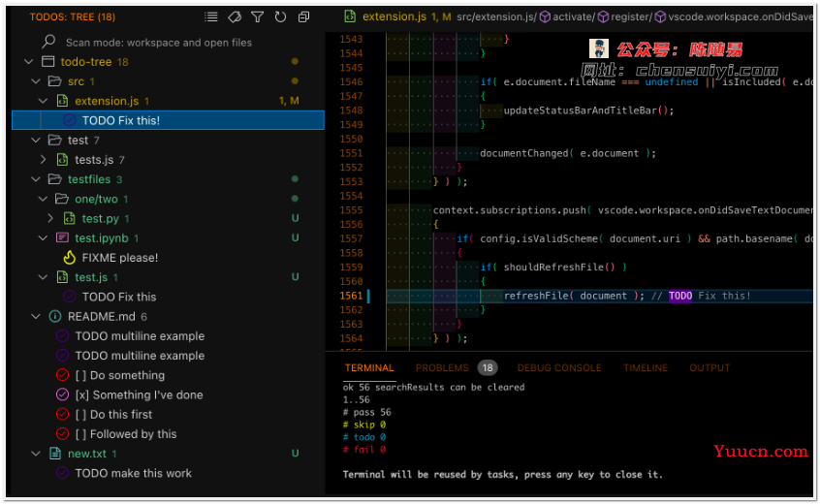Viewport: 820px width, 504px height.
Task: Click the check circle beside selected TODO Fix this!
Action: pyautogui.click(x=69, y=120)
